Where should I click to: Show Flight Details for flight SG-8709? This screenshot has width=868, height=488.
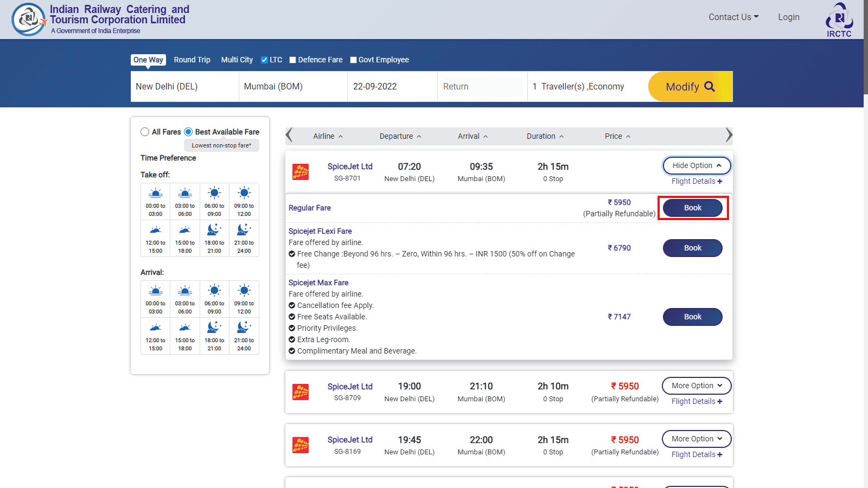pos(697,401)
